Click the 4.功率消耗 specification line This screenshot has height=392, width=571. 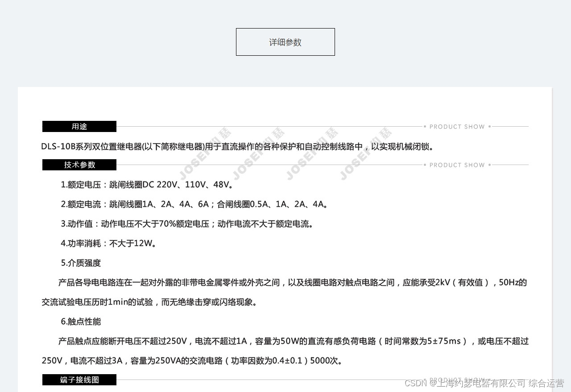point(108,243)
